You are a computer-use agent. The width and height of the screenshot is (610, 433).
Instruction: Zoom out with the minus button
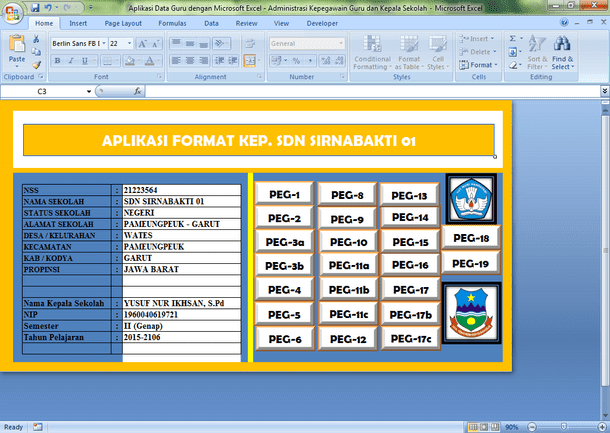click(532, 427)
